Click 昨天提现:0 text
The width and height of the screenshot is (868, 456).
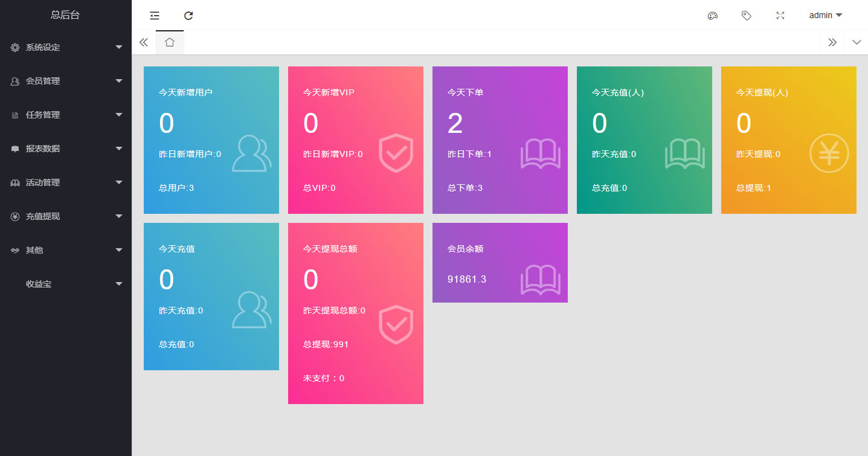pyautogui.click(x=758, y=154)
